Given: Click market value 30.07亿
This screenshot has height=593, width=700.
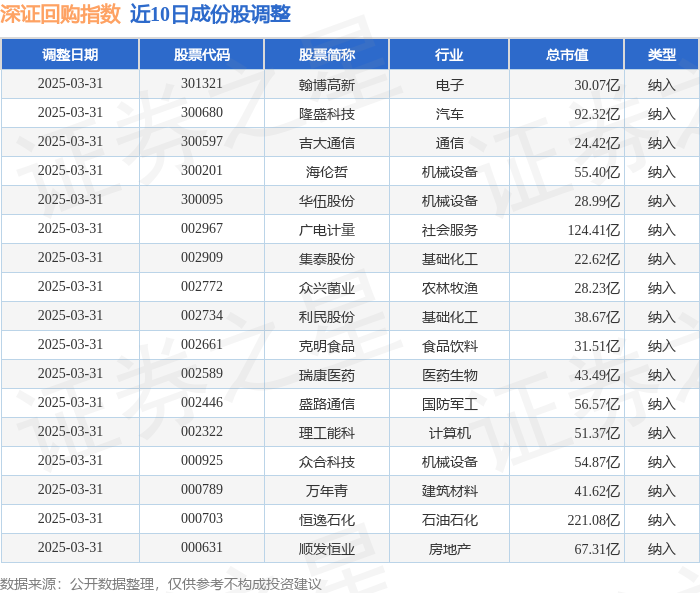Looking at the screenshot, I should tap(597, 85).
